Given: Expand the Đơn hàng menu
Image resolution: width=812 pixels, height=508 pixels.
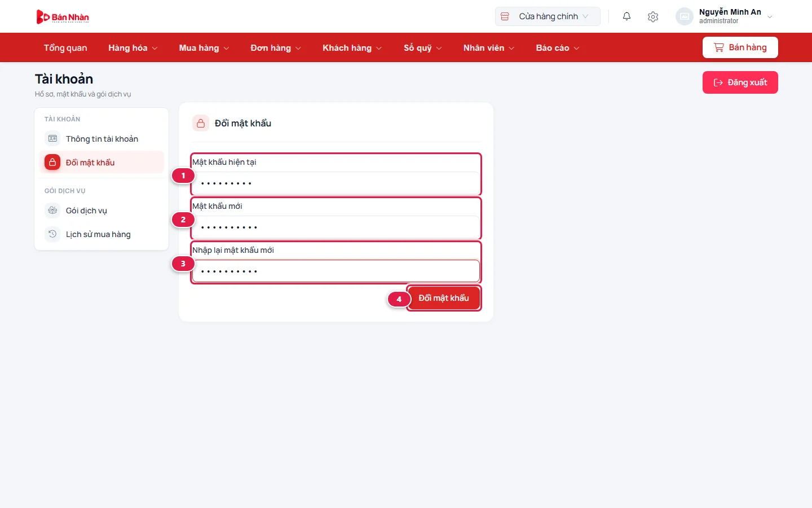Looking at the screenshot, I should 276,48.
